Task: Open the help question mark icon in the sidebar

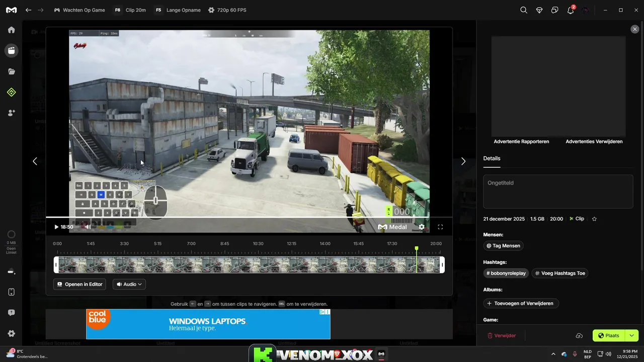Action: point(11,312)
